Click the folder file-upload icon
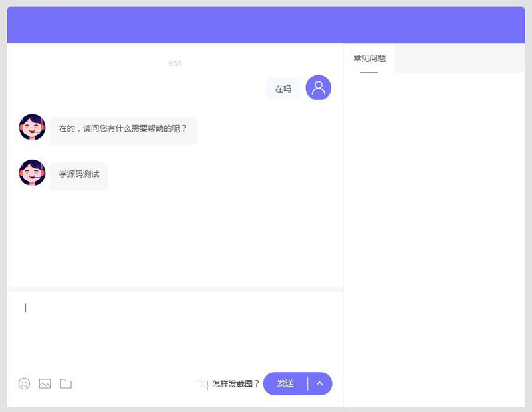Image resolution: width=532 pixels, height=412 pixels. click(65, 383)
